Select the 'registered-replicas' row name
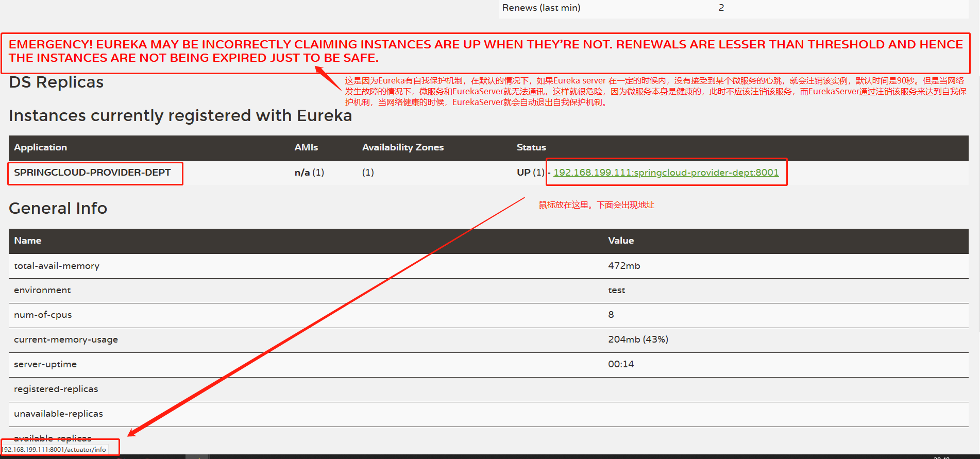The width and height of the screenshot is (980, 459). pos(56,389)
